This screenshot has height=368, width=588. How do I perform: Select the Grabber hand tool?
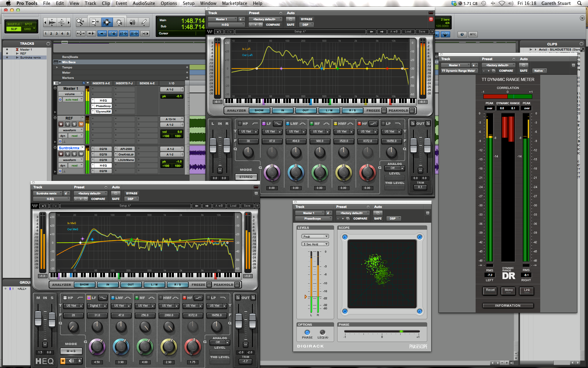point(119,22)
